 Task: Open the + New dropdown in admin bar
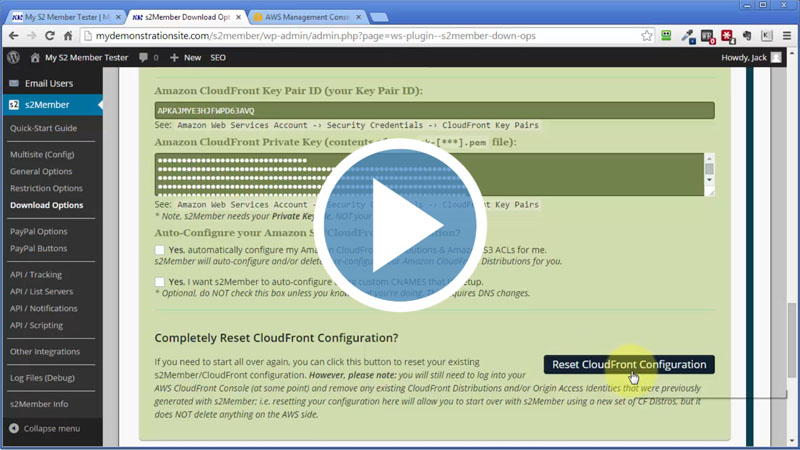[x=185, y=58]
